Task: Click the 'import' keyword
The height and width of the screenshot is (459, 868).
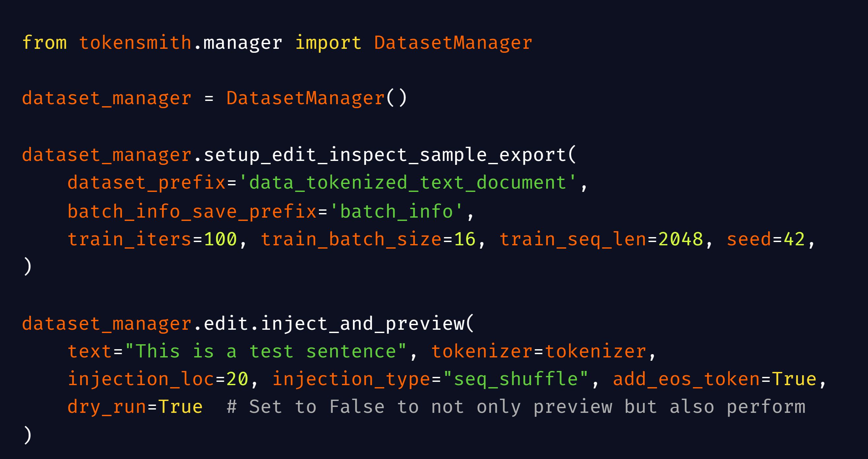Action: (x=328, y=43)
